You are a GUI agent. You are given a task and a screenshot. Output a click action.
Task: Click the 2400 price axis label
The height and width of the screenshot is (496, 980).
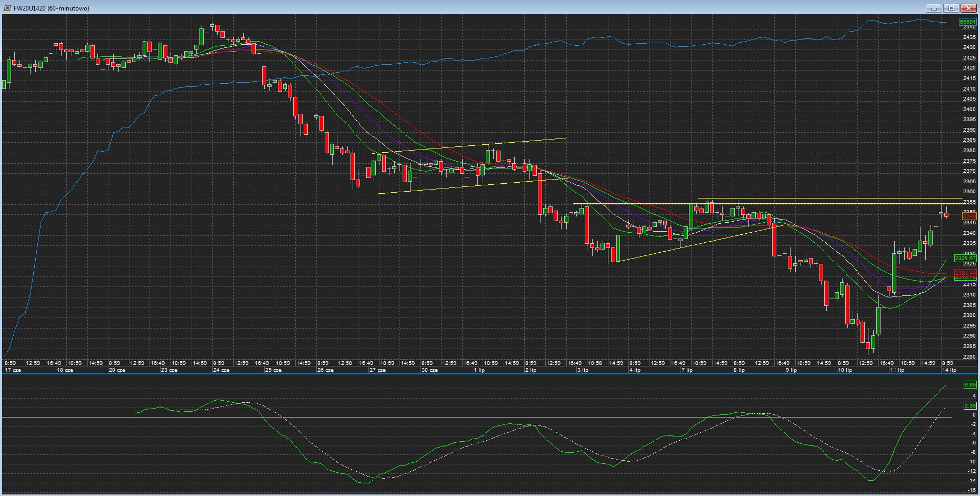[x=969, y=109]
